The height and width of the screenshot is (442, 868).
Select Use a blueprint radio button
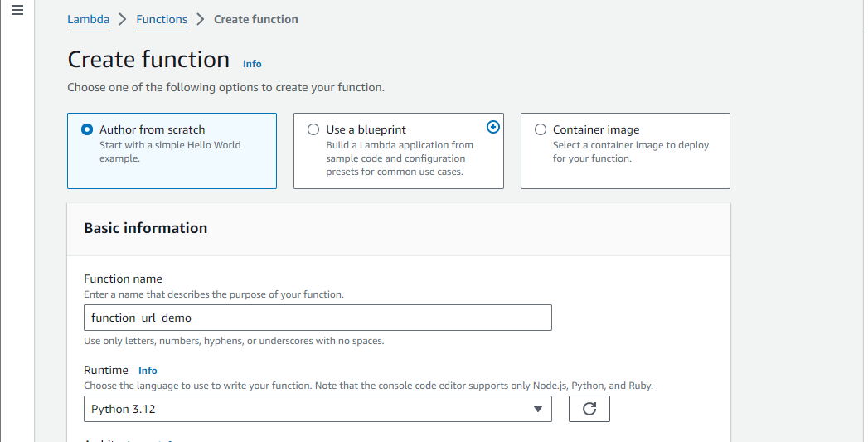point(313,129)
